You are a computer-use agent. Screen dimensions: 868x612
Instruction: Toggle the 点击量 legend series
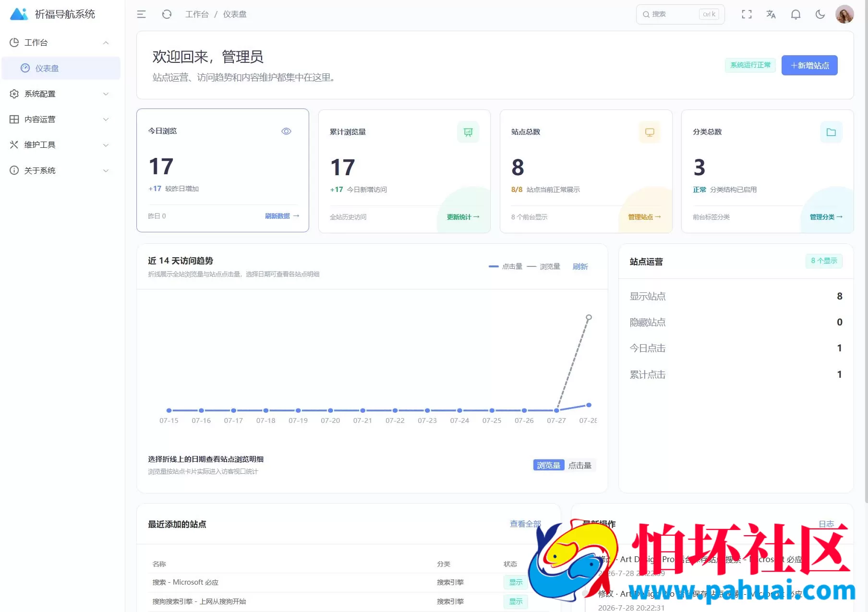[506, 266]
